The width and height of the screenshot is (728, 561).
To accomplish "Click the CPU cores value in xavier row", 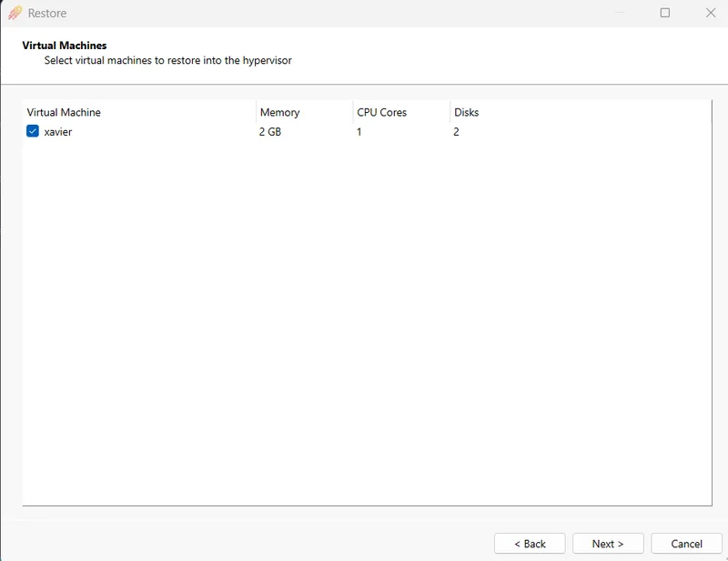I will click(x=359, y=132).
